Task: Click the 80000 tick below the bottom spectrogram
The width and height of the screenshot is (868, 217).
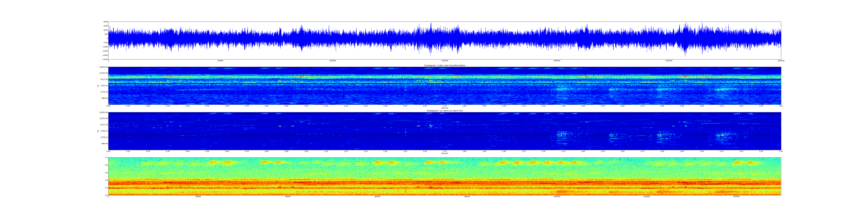Action: (x=467, y=196)
